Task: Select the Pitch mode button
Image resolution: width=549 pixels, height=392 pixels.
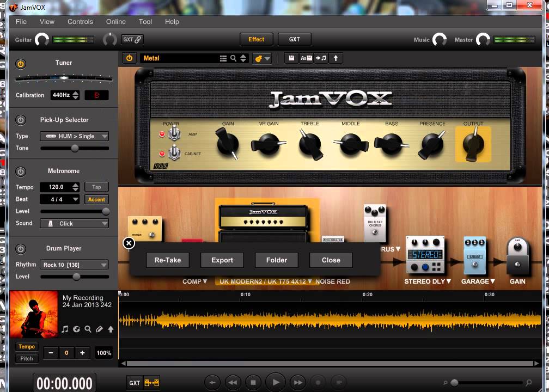Action: tap(27, 359)
